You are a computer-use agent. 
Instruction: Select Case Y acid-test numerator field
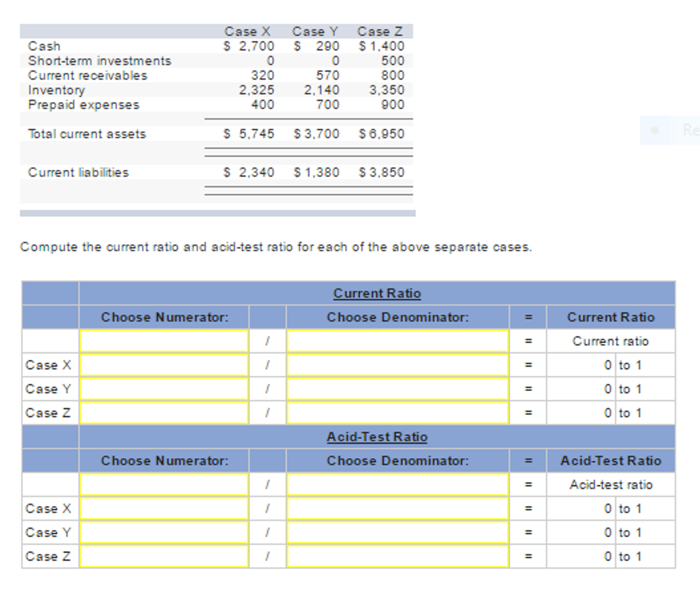pyautogui.click(x=164, y=532)
